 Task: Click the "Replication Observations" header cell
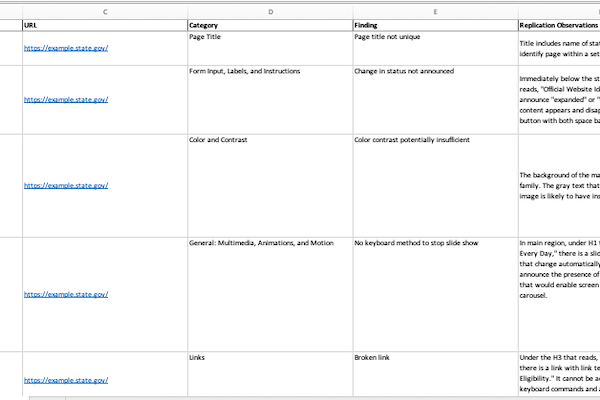(x=559, y=25)
